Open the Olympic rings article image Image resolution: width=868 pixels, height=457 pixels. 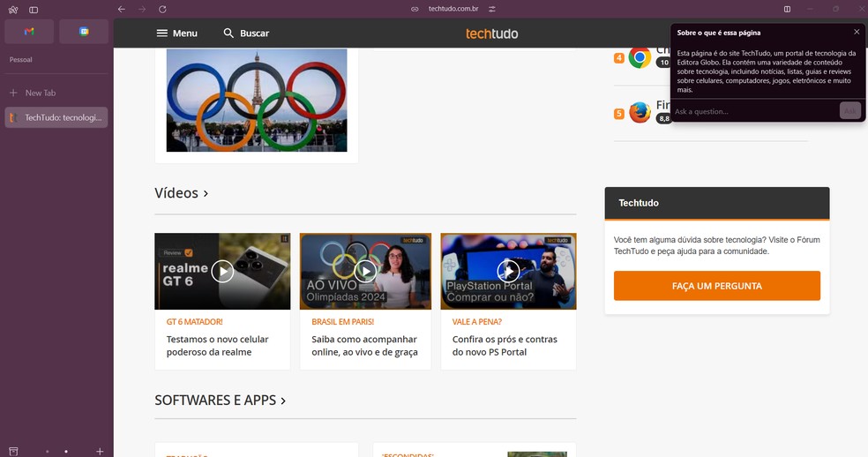[257, 101]
